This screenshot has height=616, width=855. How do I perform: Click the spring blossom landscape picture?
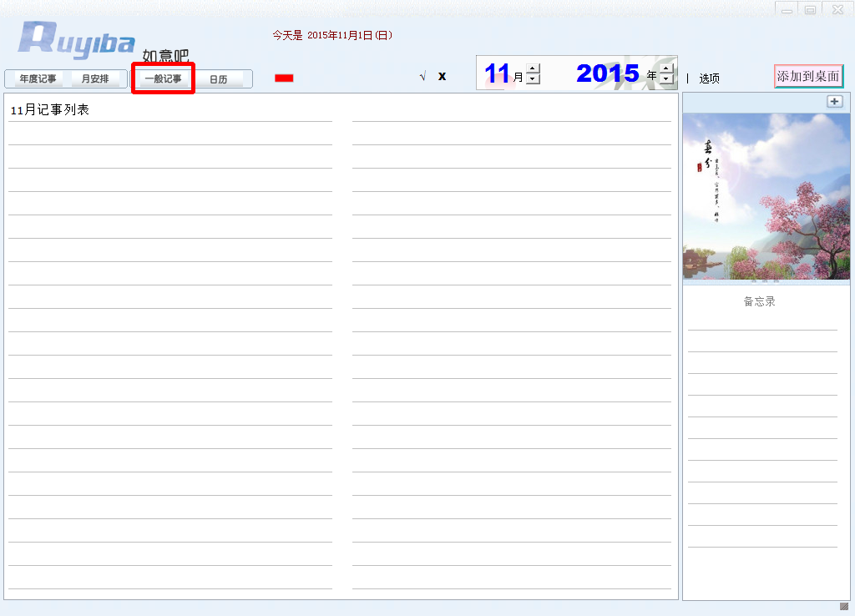(766, 196)
